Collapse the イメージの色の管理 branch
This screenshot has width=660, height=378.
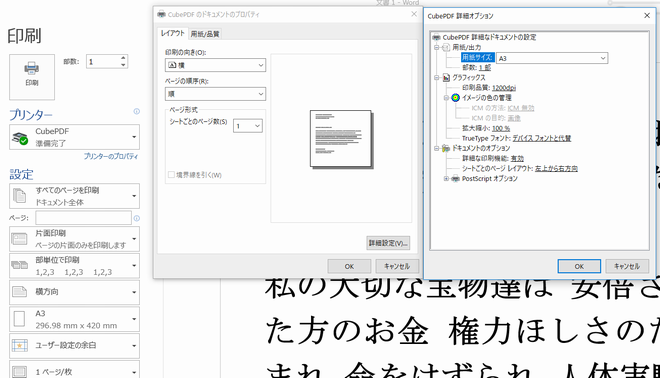447,98
